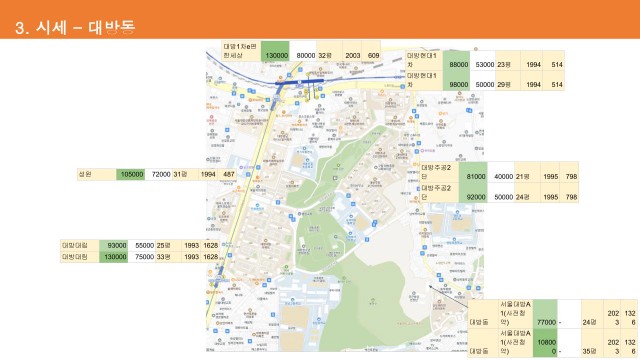This screenshot has height=360, width=640.
Task: Select the green cell showing 108000
Action: (x=545, y=342)
